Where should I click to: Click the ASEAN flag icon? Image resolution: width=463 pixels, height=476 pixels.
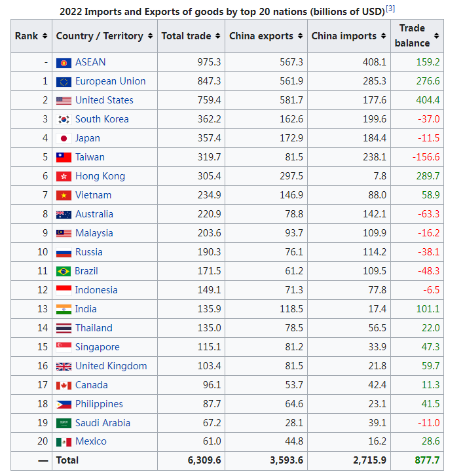pos(64,63)
